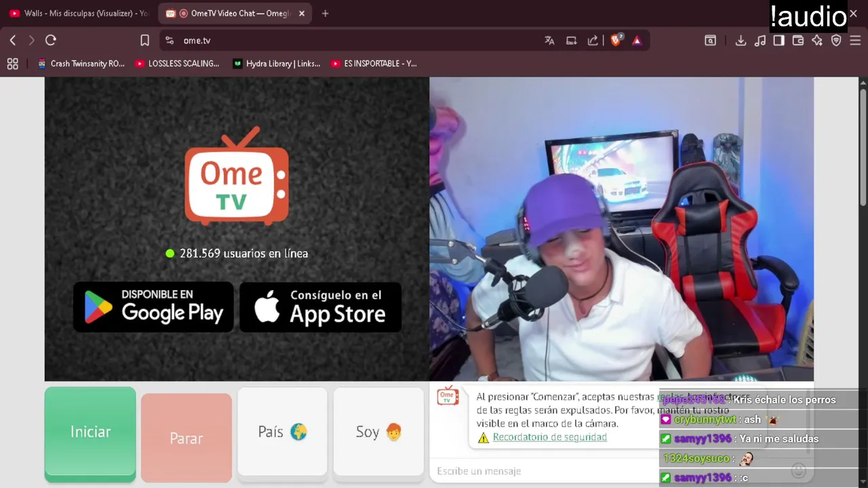Click chat message 'Ya ni me saludas'

779,439
